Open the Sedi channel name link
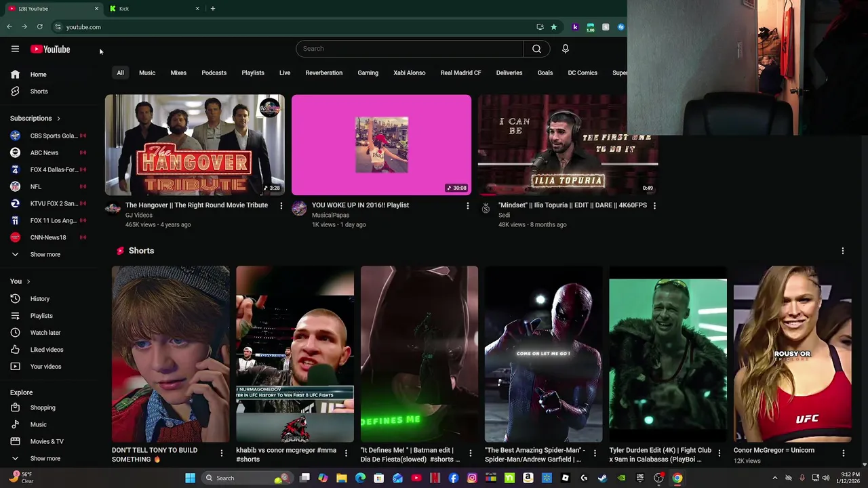This screenshot has width=868, height=488. [504, 216]
